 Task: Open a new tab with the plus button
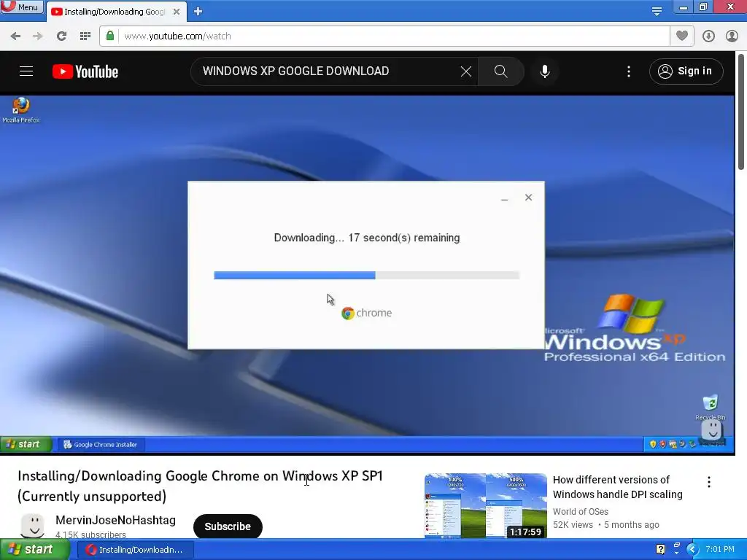[x=198, y=12]
